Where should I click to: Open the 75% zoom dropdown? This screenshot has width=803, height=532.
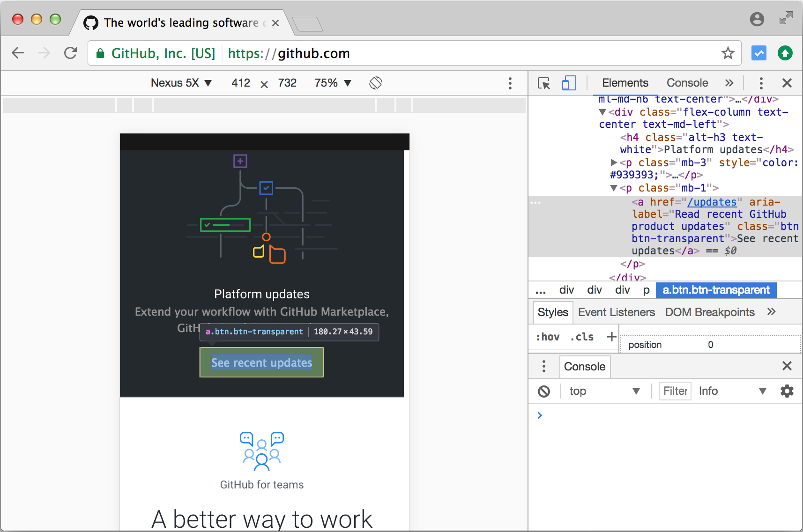pos(333,83)
